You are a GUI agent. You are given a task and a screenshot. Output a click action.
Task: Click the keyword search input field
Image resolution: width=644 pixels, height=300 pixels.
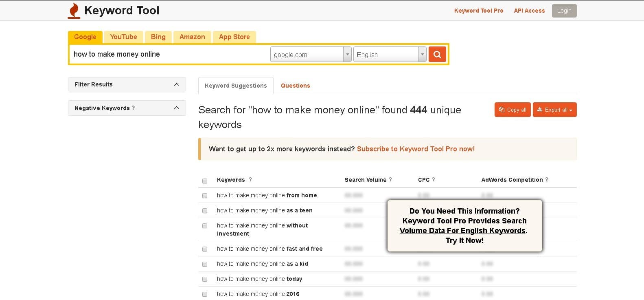point(170,54)
